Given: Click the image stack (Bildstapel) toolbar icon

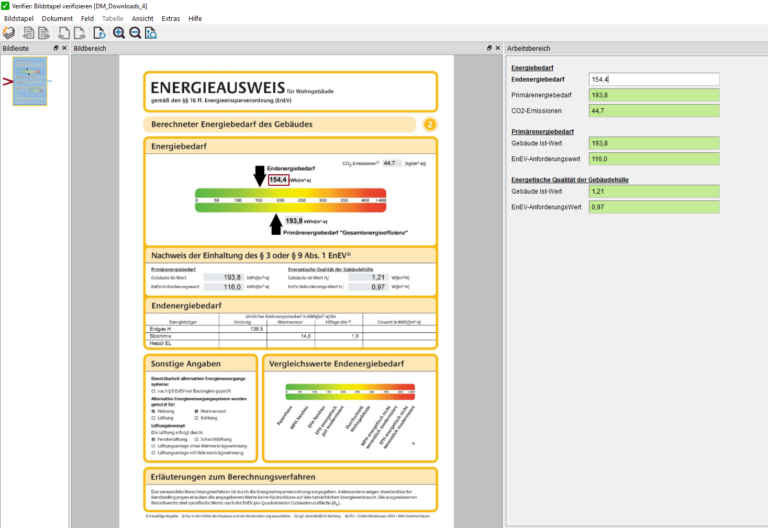Looking at the screenshot, I should [9, 33].
